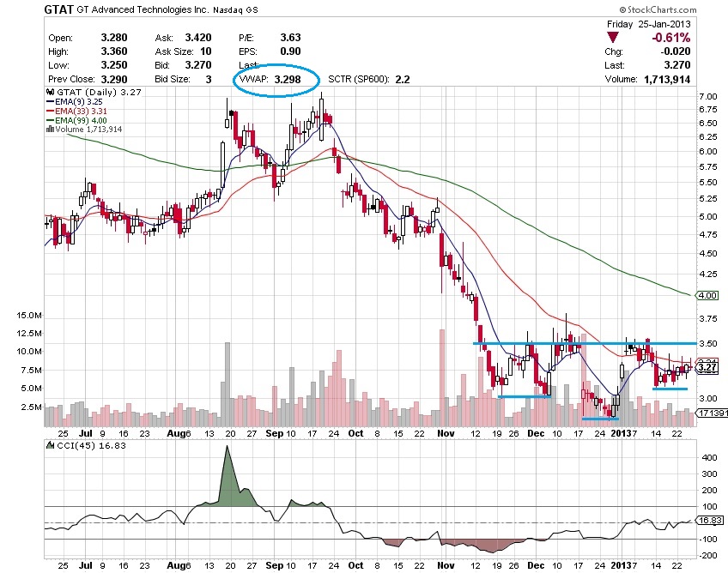Select the Ask Size value 10
This screenshot has width=728, height=573.
(206, 51)
